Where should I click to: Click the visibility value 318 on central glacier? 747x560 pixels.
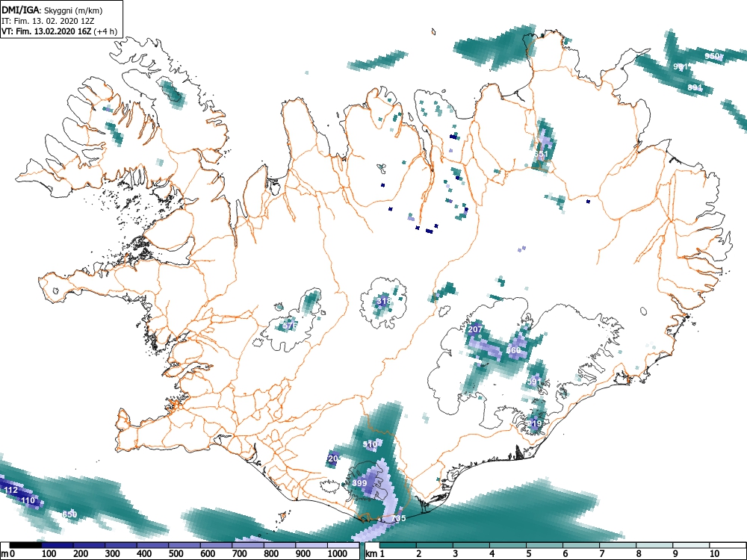(x=383, y=301)
